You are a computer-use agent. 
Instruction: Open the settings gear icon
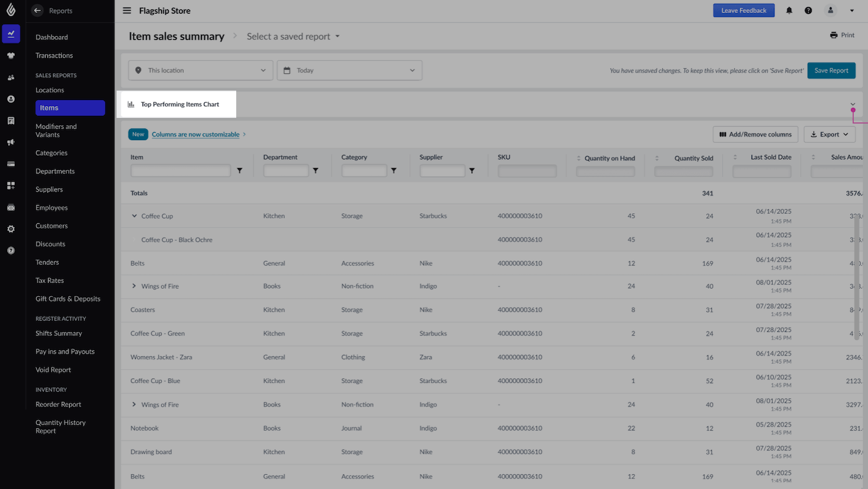(x=11, y=229)
